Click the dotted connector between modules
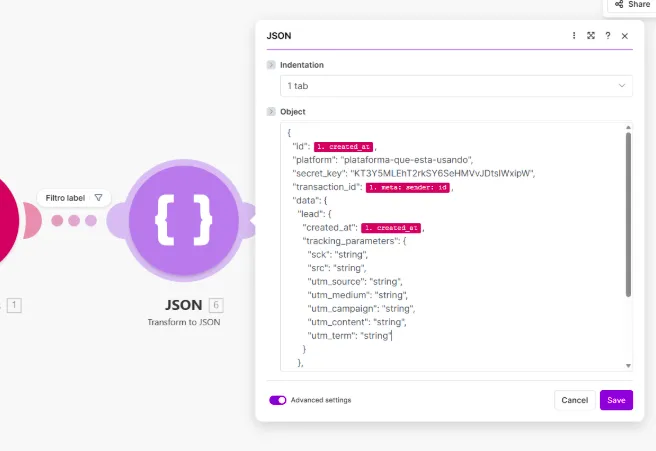Screen dimensions: 656x451 coord(74,220)
